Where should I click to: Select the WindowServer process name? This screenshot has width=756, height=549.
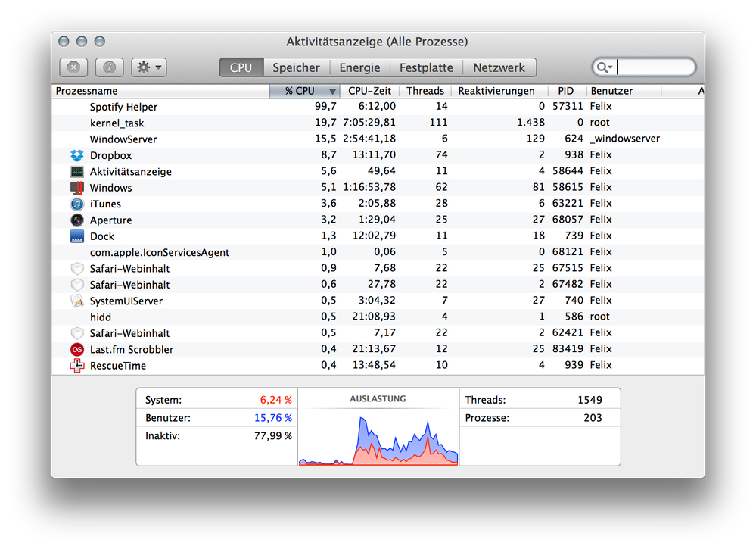tap(123, 139)
